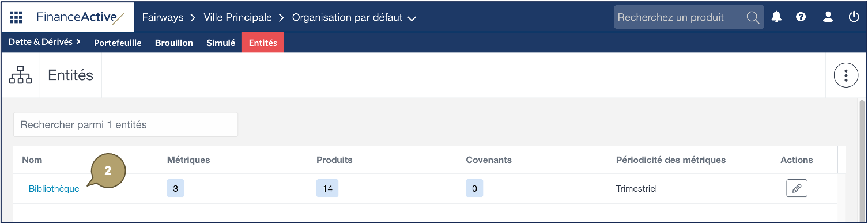Open the three-dot options menu
This screenshot has height=224, width=868.
coord(846,75)
